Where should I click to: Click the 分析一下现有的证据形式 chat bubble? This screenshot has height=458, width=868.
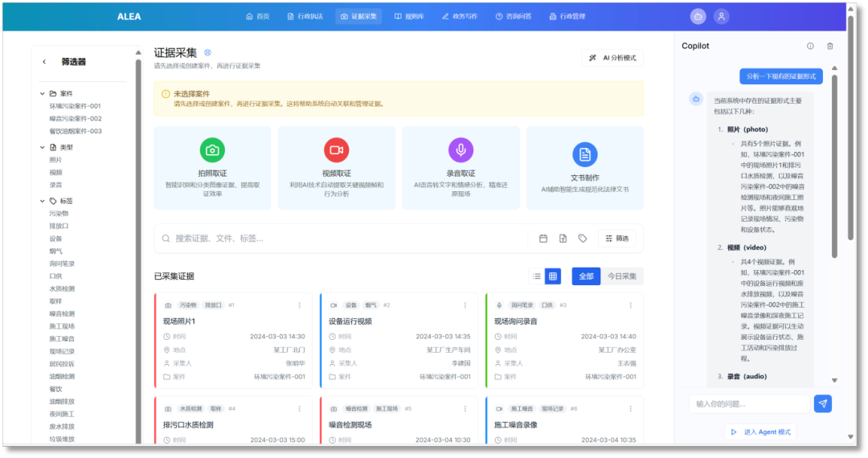click(x=781, y=76)
